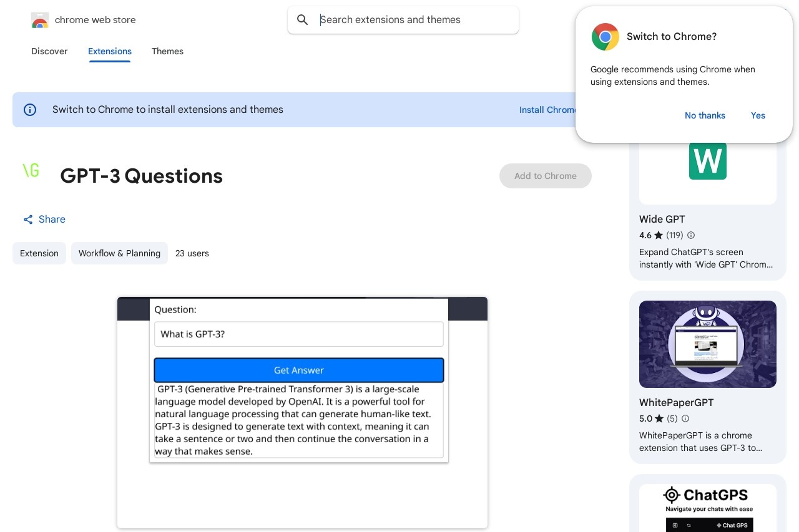Viewport: 799px width, 532px height.
Task: Open the WhitePaperGPT thumbnail image
Action: 708,344
